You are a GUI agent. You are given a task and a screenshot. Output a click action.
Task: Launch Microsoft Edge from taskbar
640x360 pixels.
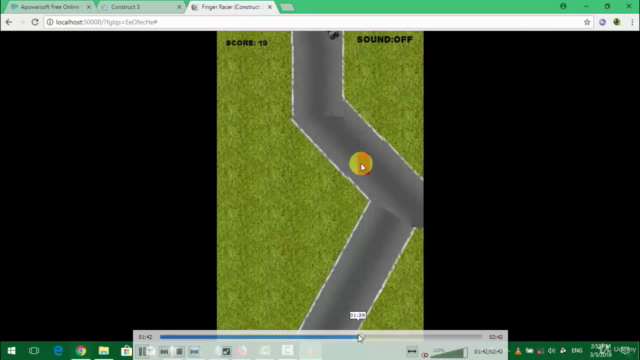point(58,351)
